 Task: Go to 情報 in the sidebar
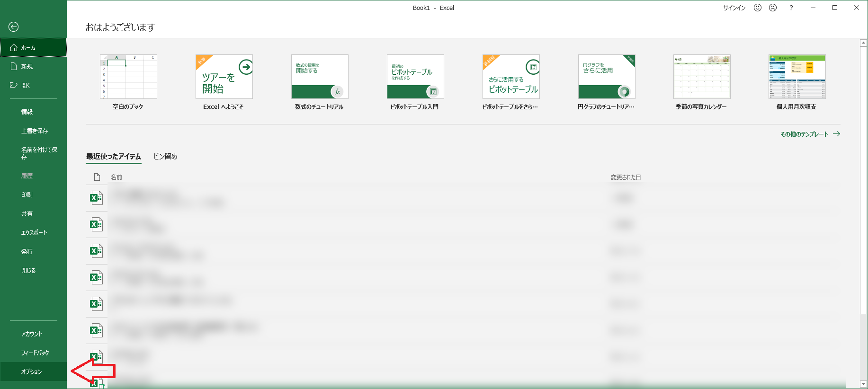coord(33,112)
